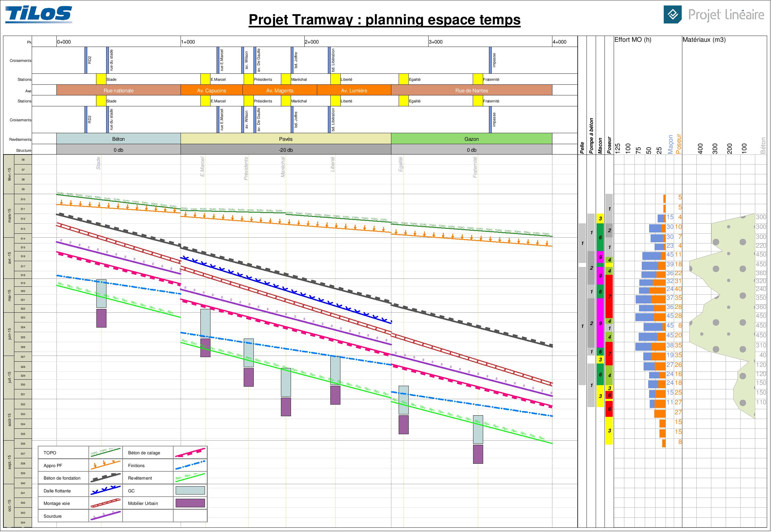Click the Matériaux (m3) column header
This screenshot has width=772, height=532.
point(704,40)
